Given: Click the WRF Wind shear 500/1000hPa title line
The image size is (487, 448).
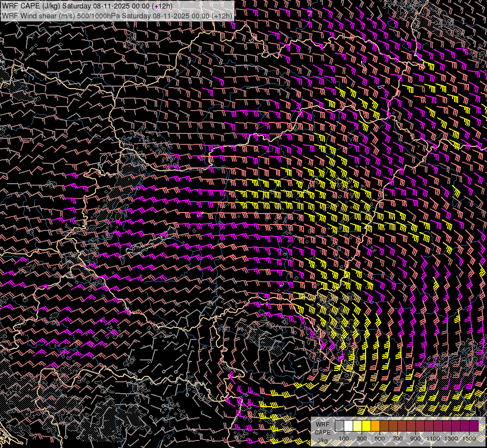Looking at the screenshot, I should (x=117, y=15).
